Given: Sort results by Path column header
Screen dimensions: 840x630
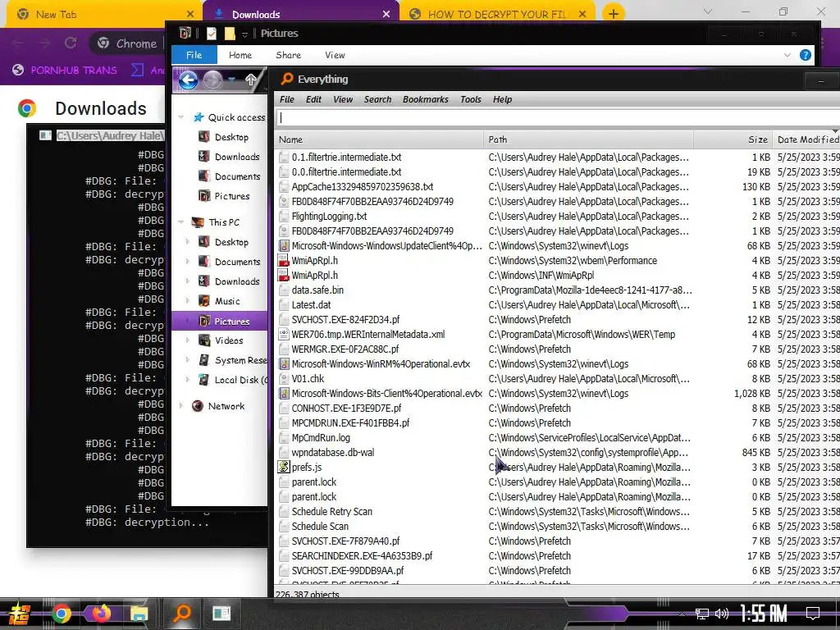Looking at the screenshot, I should click(588, 139).
